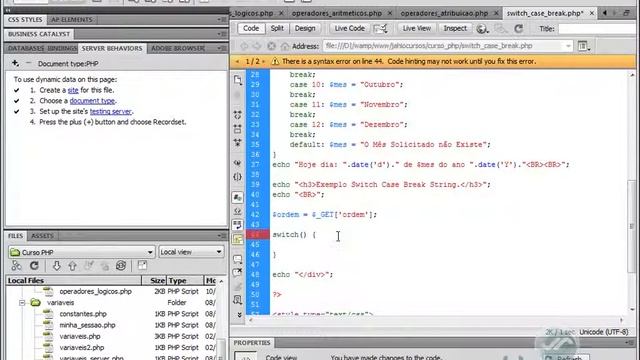The image size is (640, 360).
Task: Open Documents icon in coding toolbar
Action: pos(238,80)
